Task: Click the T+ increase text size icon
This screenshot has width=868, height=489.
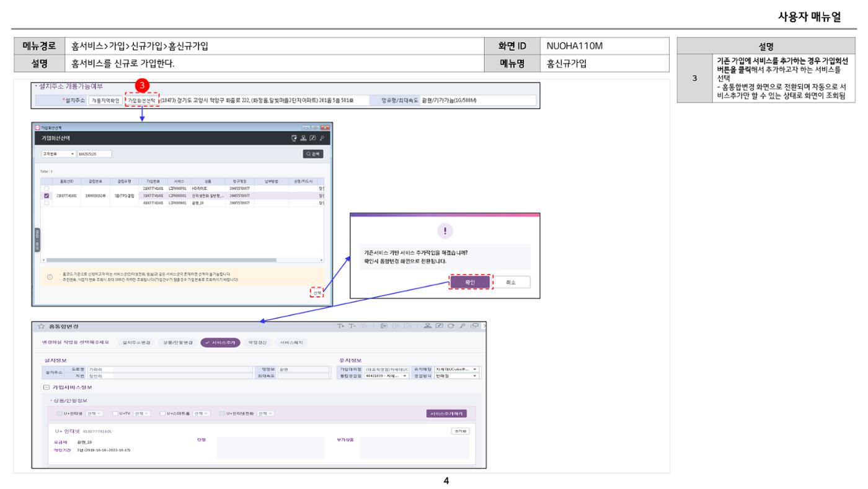Action: [x=340, y=326]
